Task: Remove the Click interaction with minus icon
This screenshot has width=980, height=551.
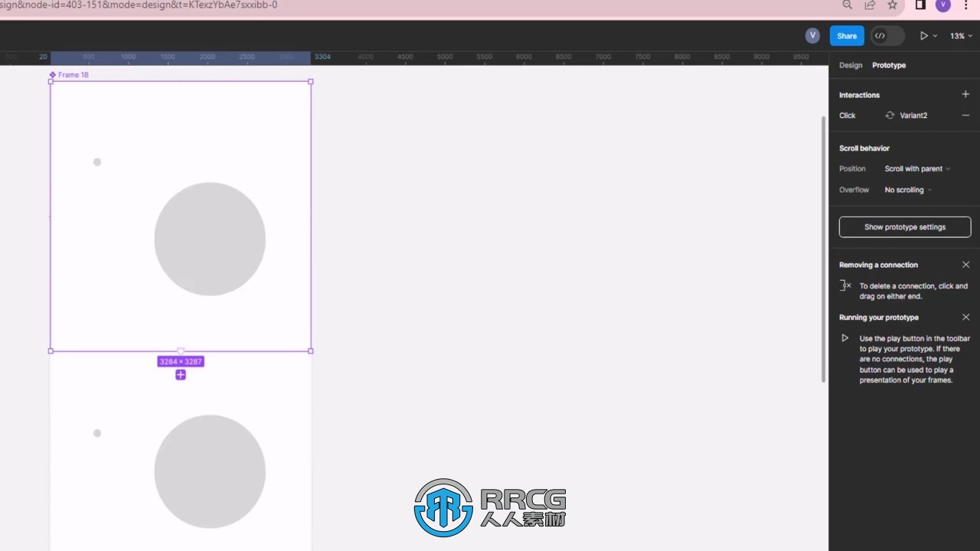Action: click(x=965, y=116)
